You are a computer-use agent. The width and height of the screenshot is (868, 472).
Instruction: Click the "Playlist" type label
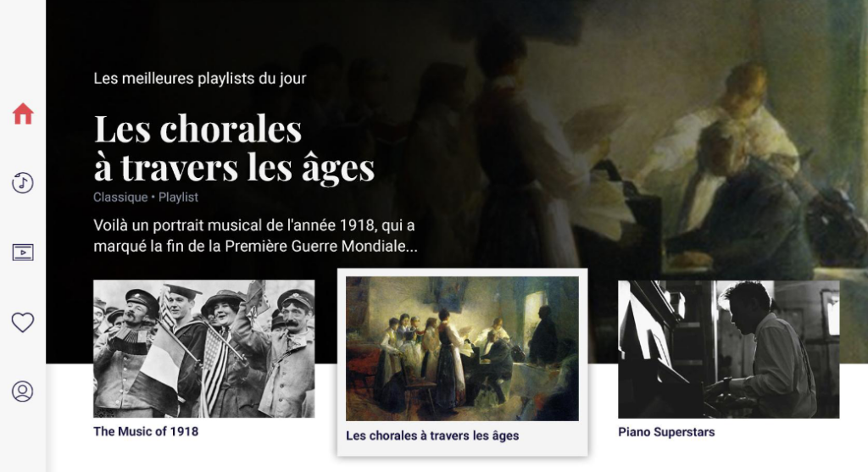[x=178, y=197]
